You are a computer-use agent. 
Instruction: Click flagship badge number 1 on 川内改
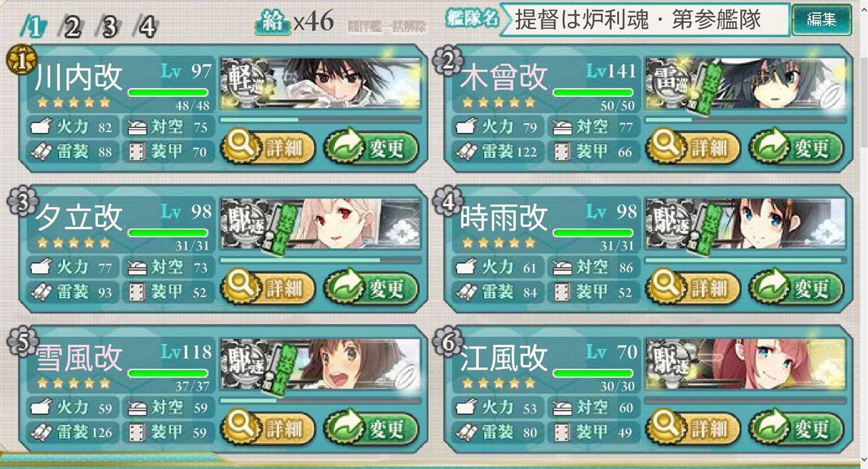pos(20,61)
